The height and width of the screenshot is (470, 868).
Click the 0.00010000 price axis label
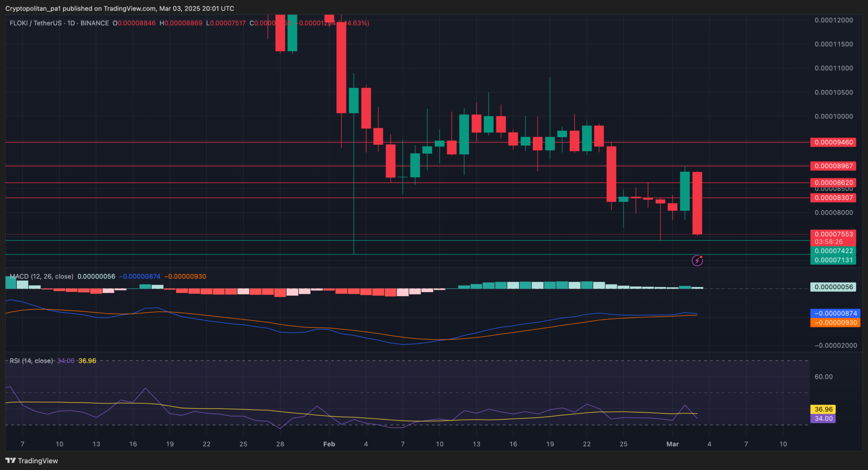click(834, 116)
